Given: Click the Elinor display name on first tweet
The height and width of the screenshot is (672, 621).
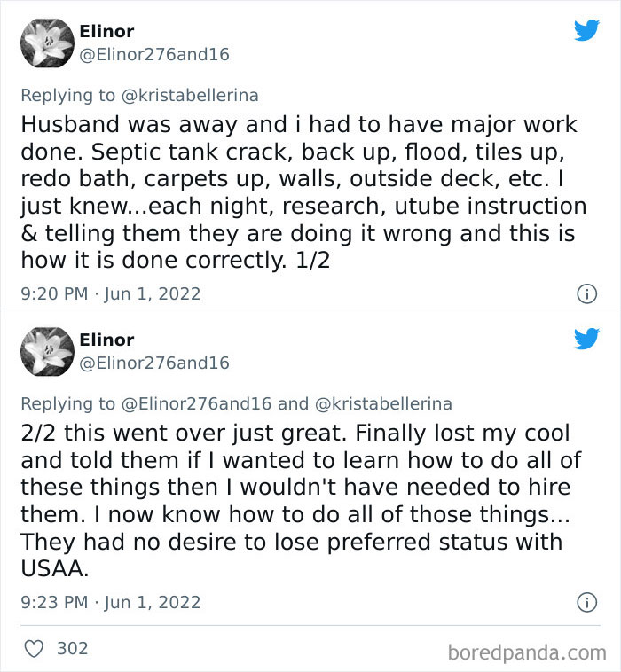Looking at the screenshot, I should click(106, 33).
